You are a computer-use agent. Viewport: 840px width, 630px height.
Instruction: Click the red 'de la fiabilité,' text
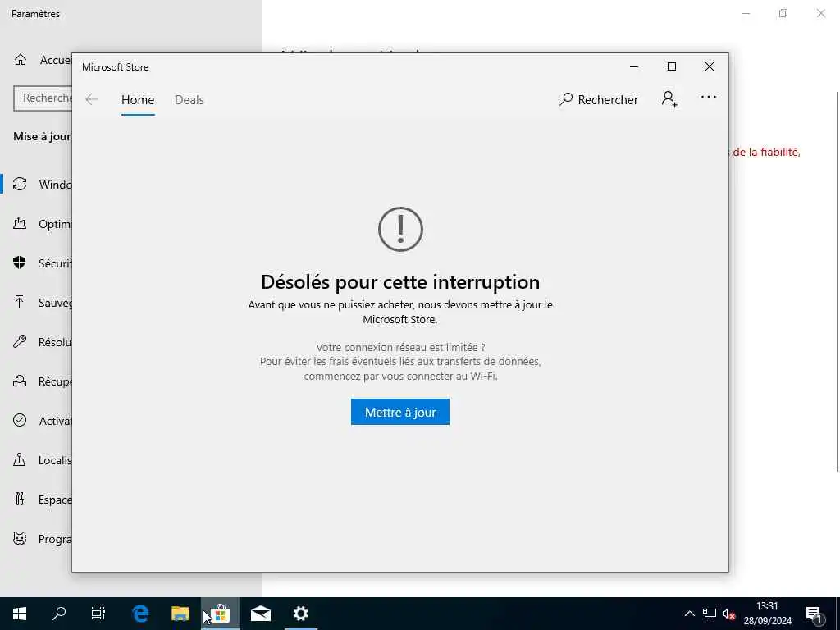pyautogui.click(x=766, y=152)
